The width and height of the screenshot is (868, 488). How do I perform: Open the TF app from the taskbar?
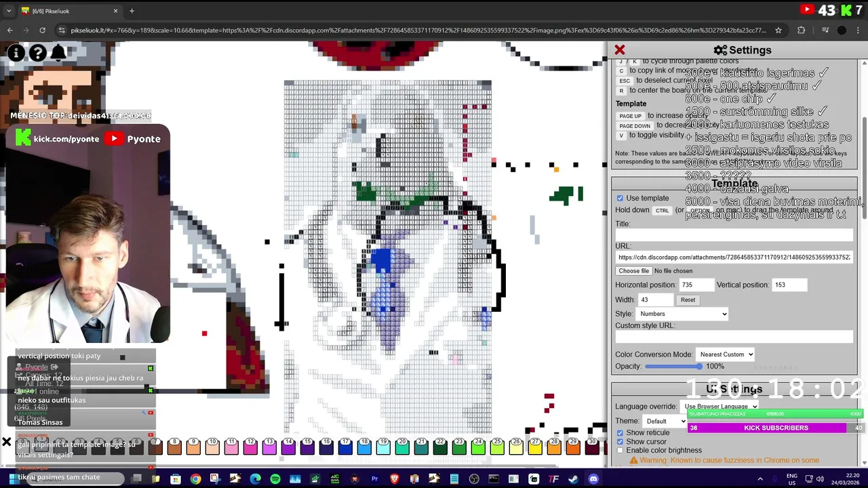tap(553, 479)
